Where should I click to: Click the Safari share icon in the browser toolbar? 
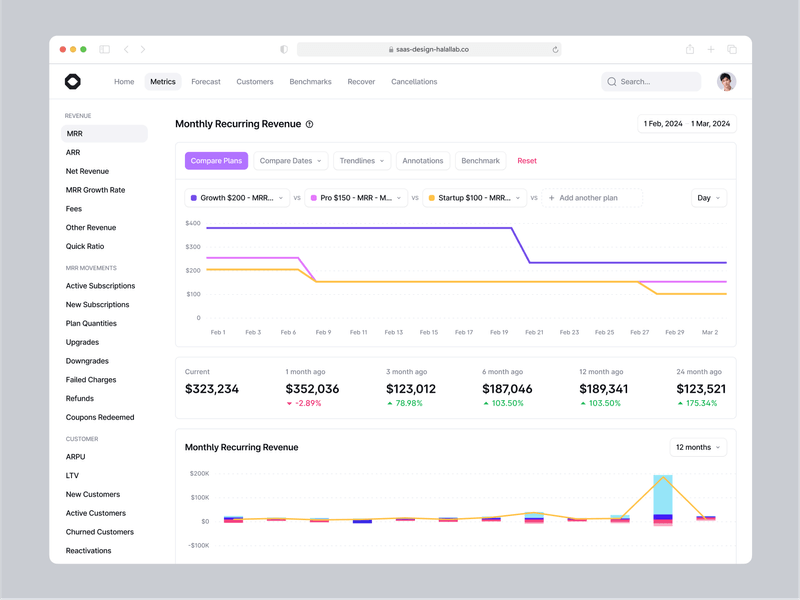688,48
